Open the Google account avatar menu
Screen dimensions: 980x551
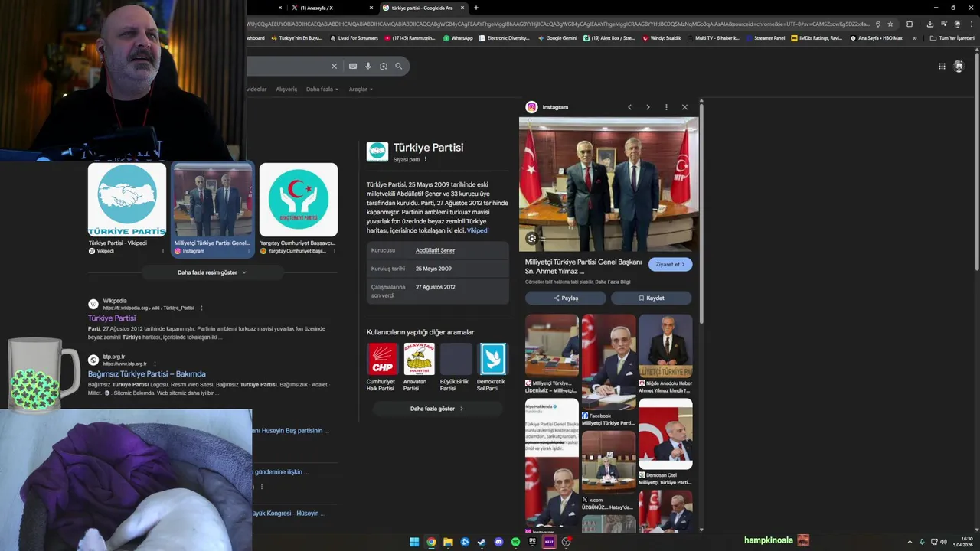[959, 67]
